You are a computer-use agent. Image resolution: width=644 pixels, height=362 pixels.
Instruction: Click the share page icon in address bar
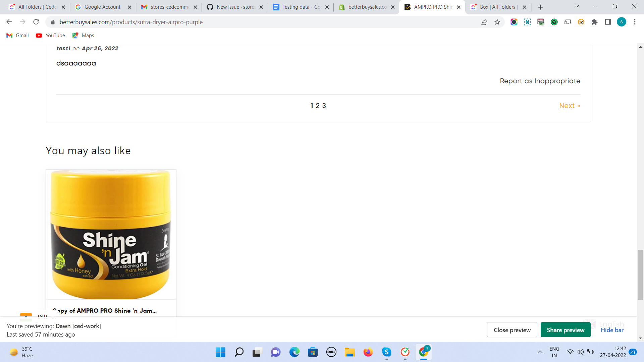pyautogui.click(x=484, y=22)
